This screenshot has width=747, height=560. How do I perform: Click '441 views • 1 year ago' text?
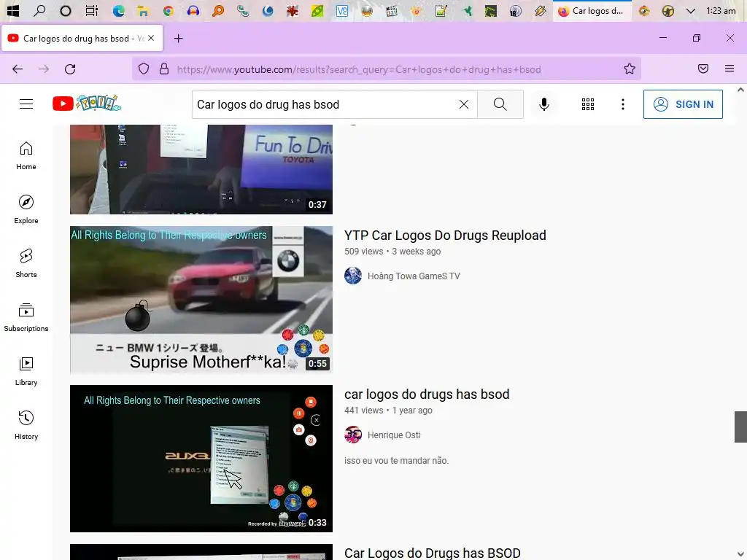coord(388,411)
